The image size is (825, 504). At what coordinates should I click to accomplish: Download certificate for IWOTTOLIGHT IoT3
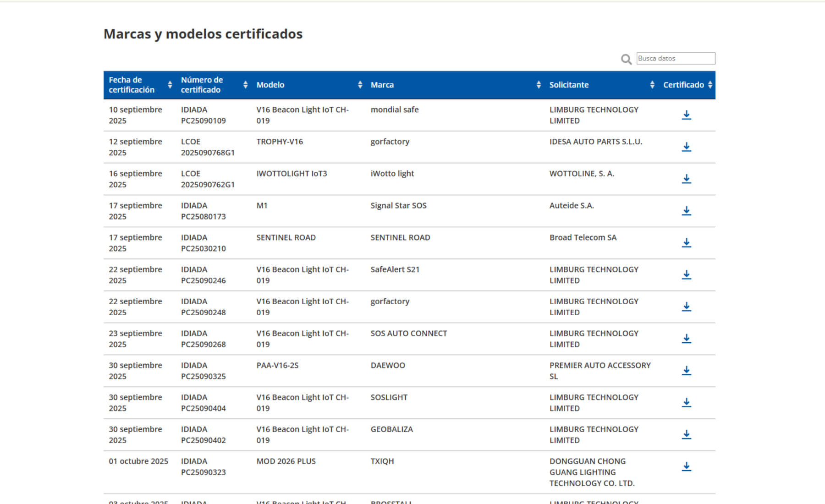point(686,179)
